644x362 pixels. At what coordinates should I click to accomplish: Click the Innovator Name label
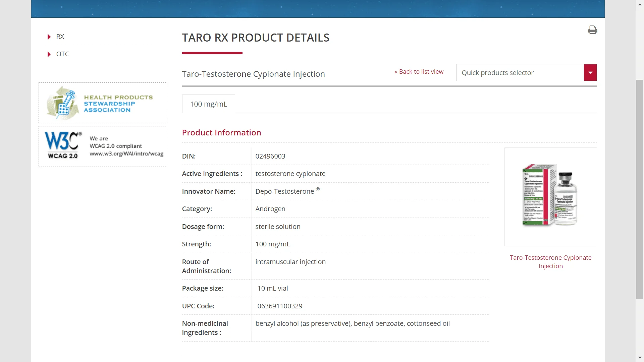click(209, 191)
